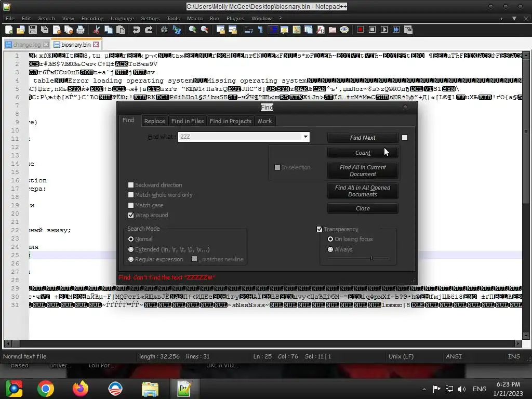Screen dimensions: 532x399
Task: Enable Match whole word only checkbox
Action: point(130,195)
